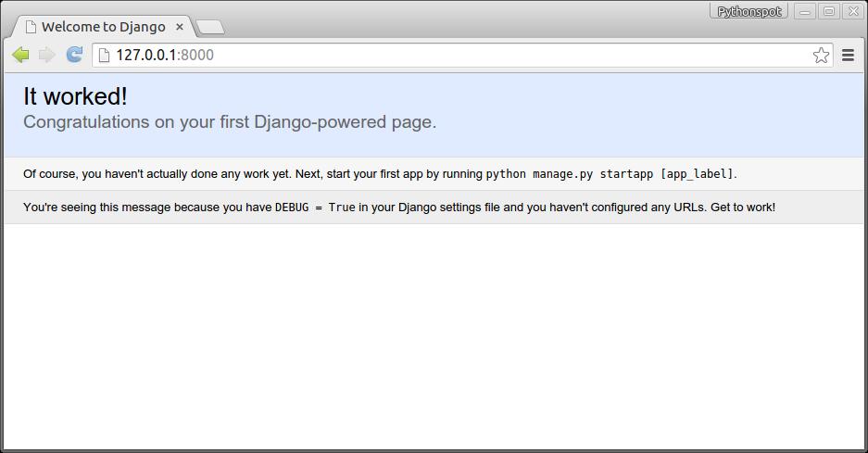Minimize the browser window
The width and height of the screenshot is (868, 453).
[x=804, y=11]
